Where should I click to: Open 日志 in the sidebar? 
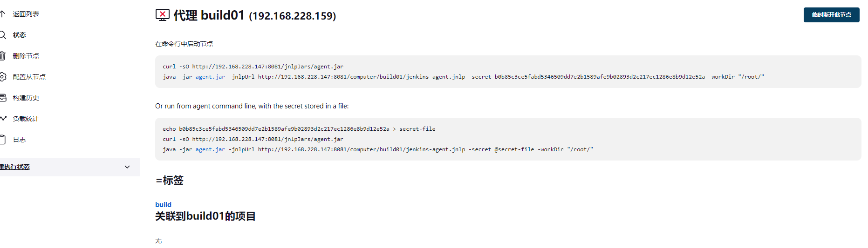click(20, 140)
